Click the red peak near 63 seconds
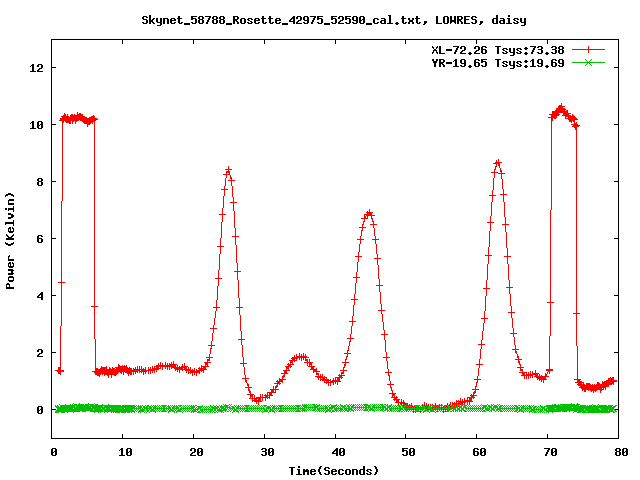 498,163
